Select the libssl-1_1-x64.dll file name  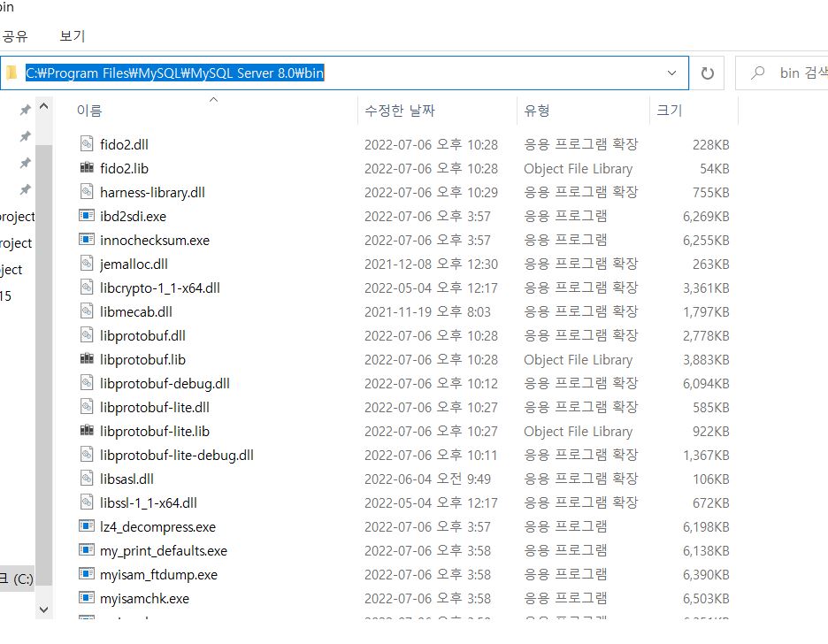[149, 502]
